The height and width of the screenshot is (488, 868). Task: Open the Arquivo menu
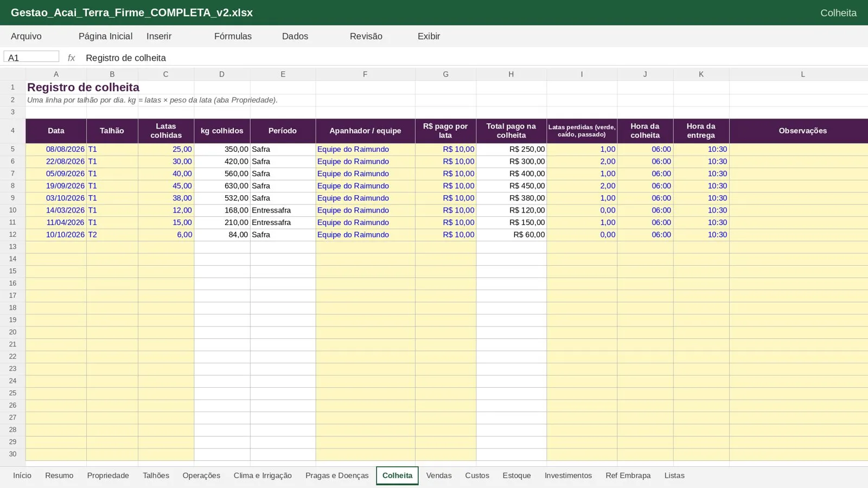(x=26, y=36)
